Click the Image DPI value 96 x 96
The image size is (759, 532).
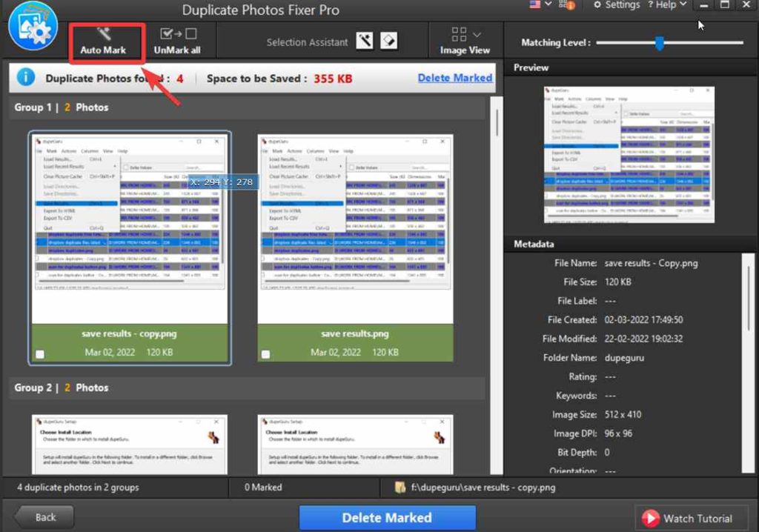click(x=618, y=433)
